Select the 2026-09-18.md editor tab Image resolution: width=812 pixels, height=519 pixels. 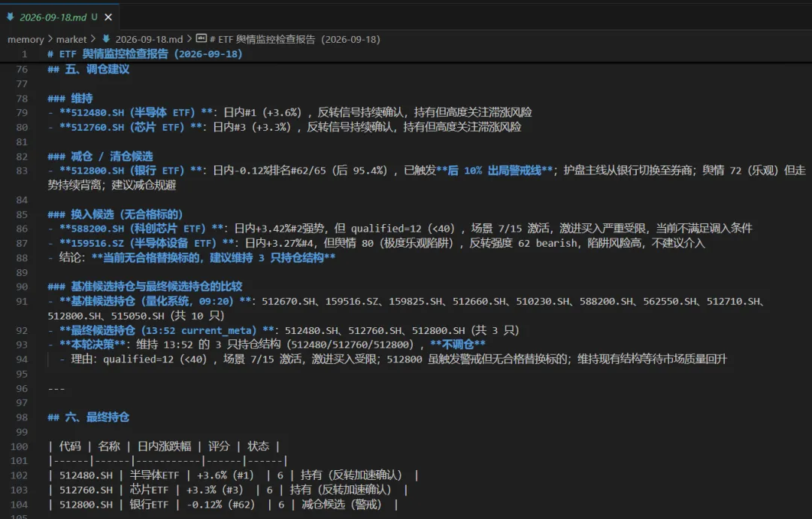[59, 17]
